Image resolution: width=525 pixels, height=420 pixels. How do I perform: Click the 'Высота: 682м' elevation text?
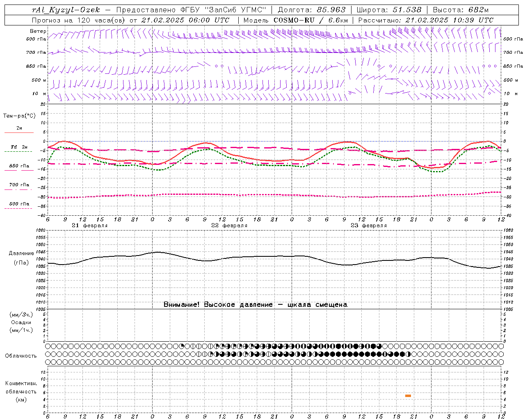click(461, 10)
